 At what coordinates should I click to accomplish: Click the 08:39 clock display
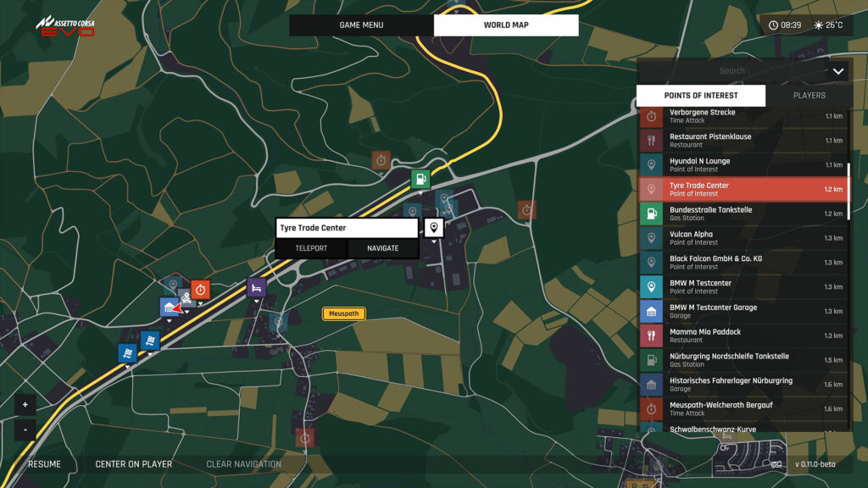(x=785, y=25)
